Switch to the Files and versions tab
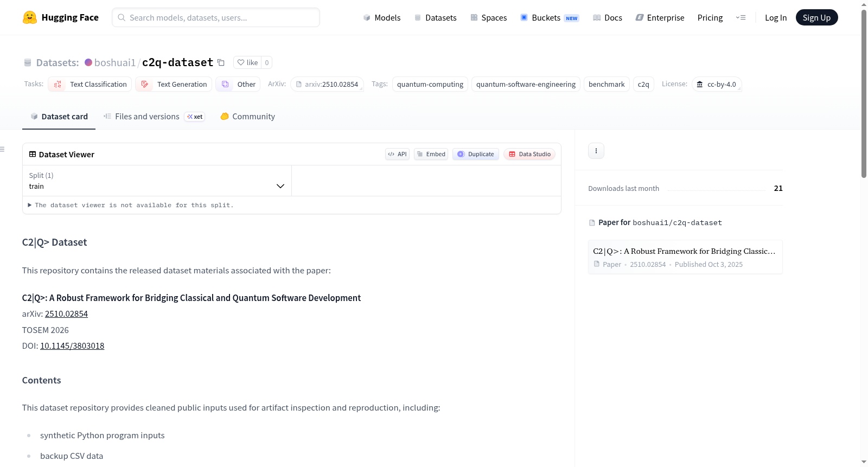The height and width of the screenshot is (467, 868). 154,117
